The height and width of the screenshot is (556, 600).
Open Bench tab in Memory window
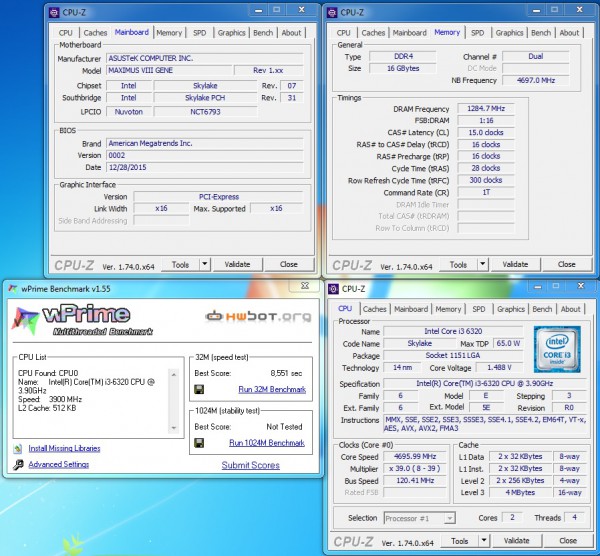pyautogui.click(x=541, y=33)
